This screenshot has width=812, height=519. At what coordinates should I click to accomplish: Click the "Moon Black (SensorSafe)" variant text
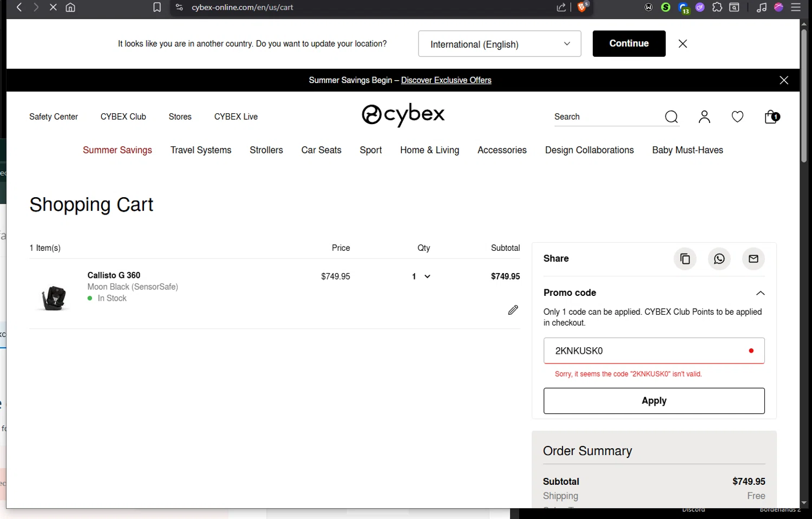click(x=133, y=287)
